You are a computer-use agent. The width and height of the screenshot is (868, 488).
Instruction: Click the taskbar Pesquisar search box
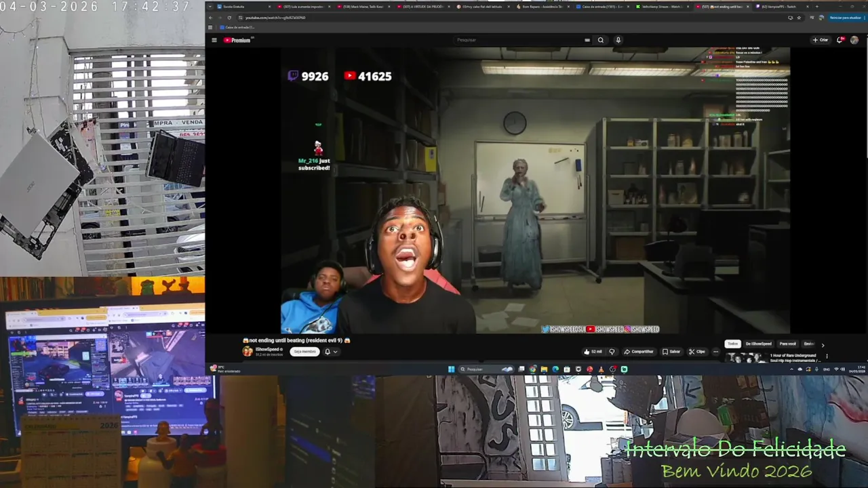point(486,369)
